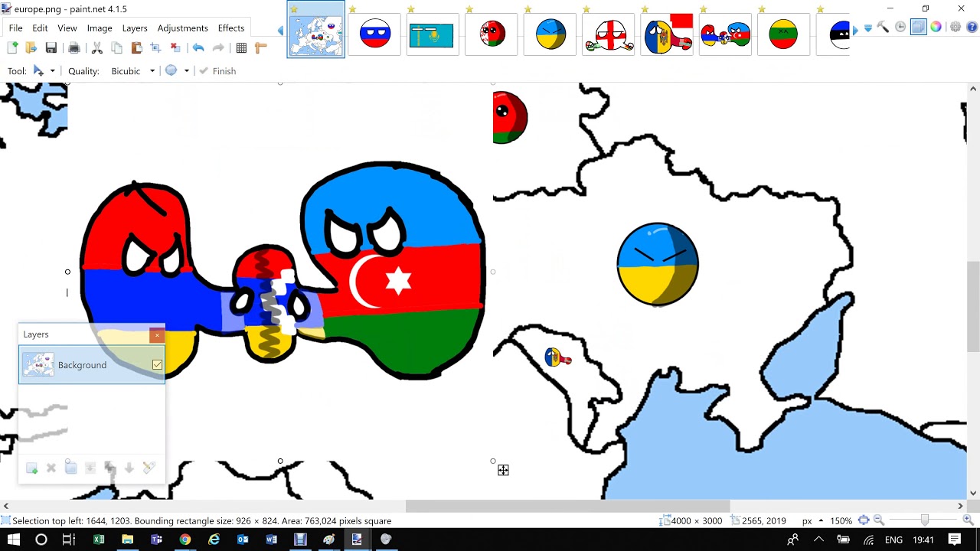Click Delete Layer icon in Layers panel
Viewport: 980px width, 551px height.
(51, 468)
